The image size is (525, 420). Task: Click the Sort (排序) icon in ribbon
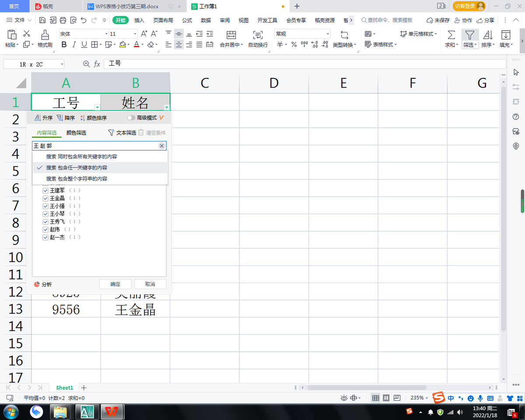487,35
